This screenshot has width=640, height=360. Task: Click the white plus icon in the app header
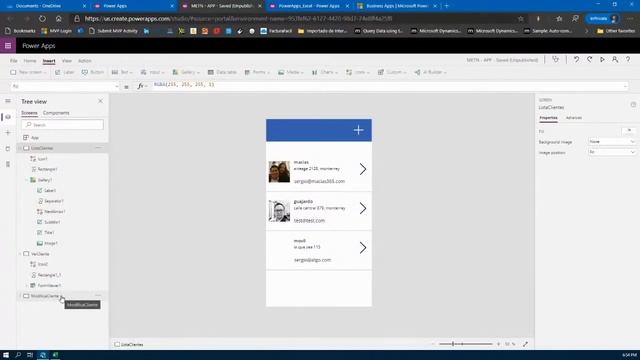pyautogui.click(x=358, y=130)
